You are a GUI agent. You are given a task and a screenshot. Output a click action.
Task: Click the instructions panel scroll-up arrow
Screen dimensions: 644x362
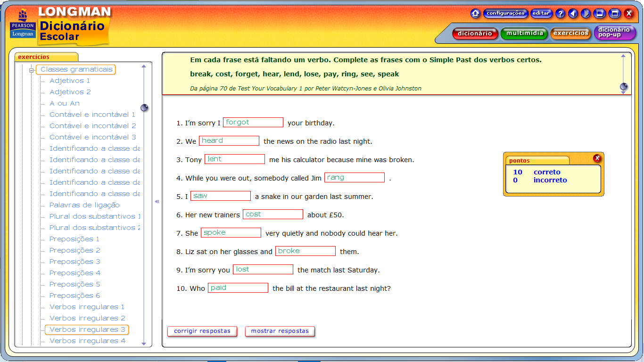click(623, 57)
